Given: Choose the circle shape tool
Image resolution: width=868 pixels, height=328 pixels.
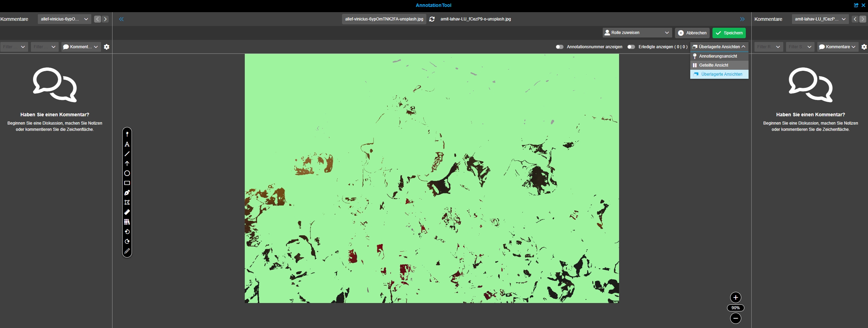Looking at the screenshot, I should 127,173.
